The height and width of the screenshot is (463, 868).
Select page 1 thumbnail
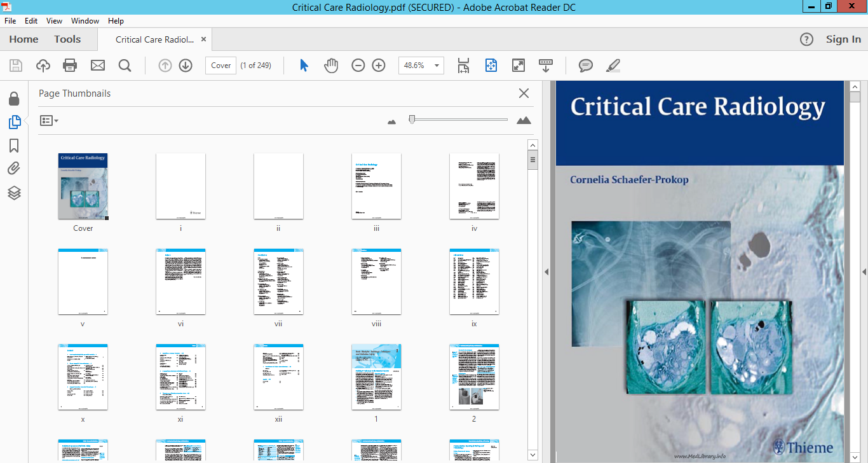[376, 378]
